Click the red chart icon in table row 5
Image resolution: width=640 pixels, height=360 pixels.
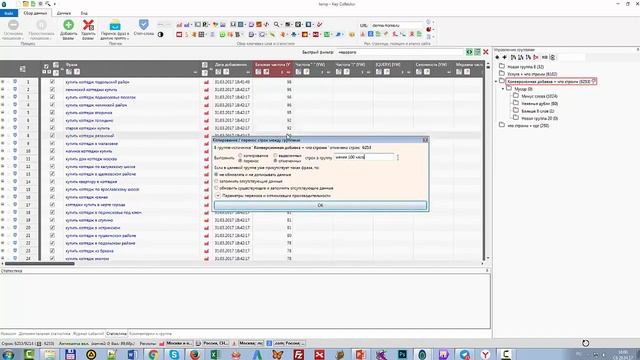(x=206, y=113)
